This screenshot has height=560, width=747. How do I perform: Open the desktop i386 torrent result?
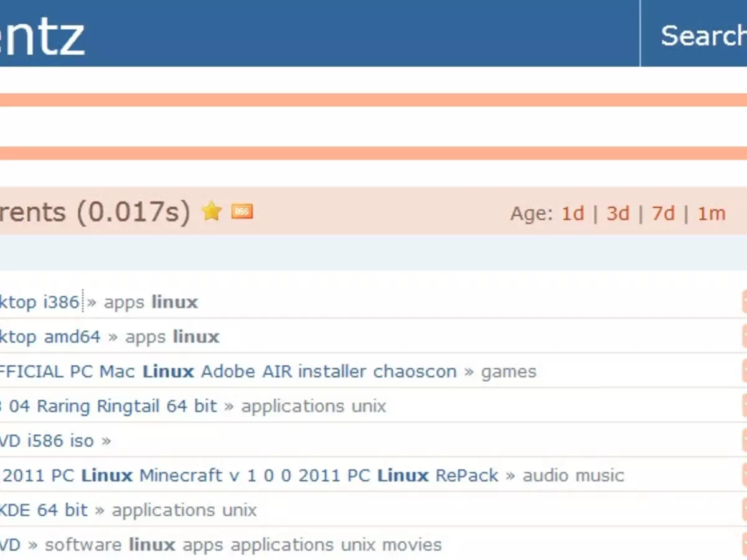click(40, 302)
